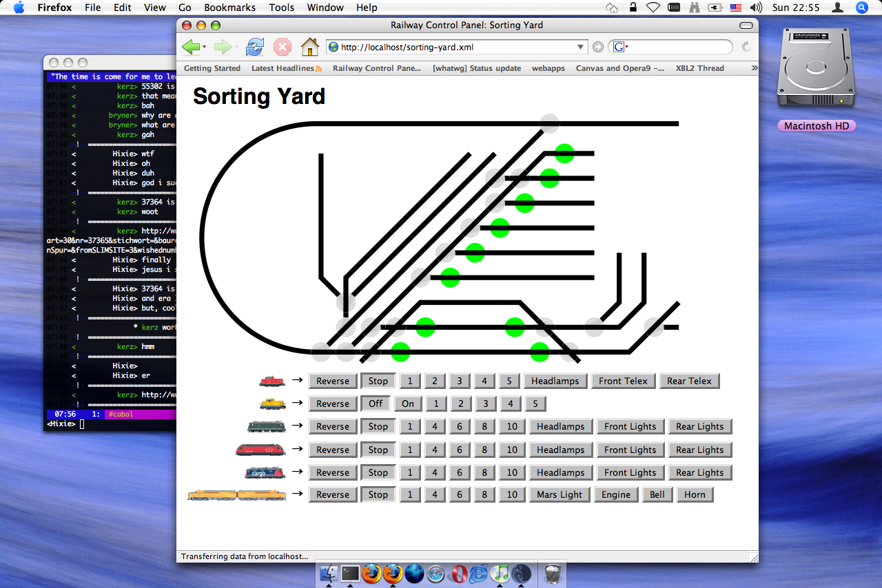Open Safari from the dock
The width and height of the screenshot is (882, 588).
(x=436, y=574)
